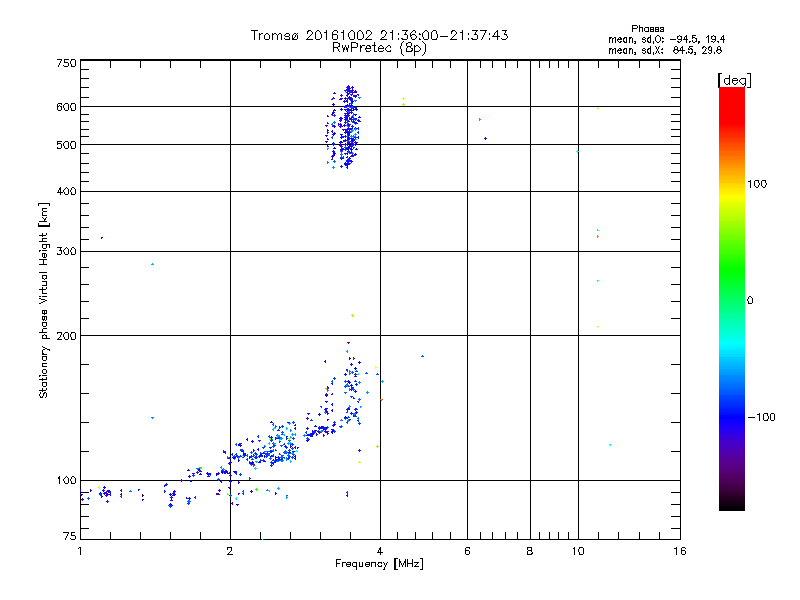The width and height of the screenshot is (800, 600).
Task: Click the y-axis label '75'
Action: tap(70, 536)
